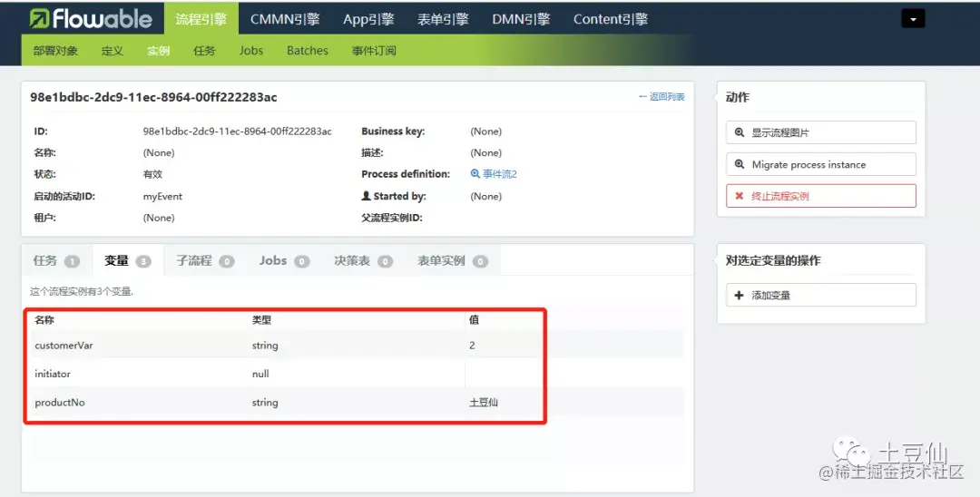The width and height of the screenshot is (980, 497).
Task: Click 终止流程实例 button
Action: tap(821, 196)
